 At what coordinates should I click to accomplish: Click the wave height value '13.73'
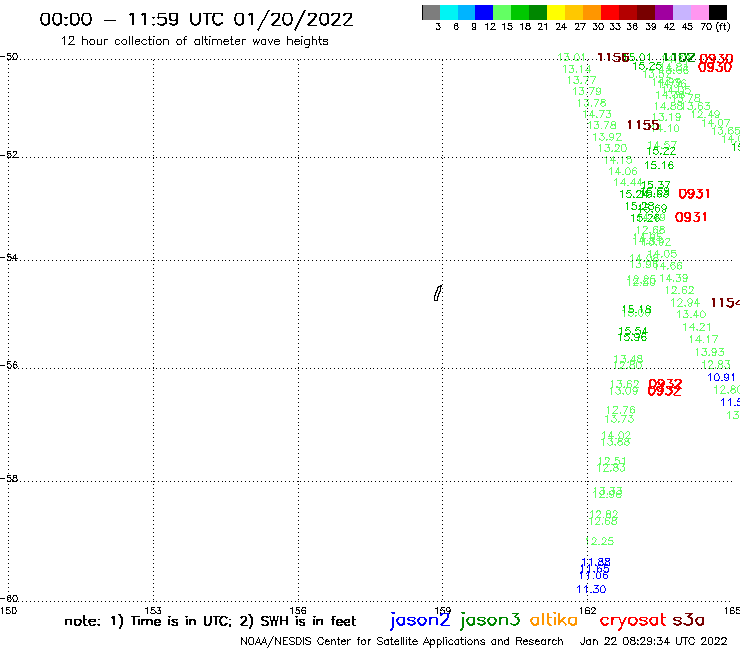pos(620,419)
